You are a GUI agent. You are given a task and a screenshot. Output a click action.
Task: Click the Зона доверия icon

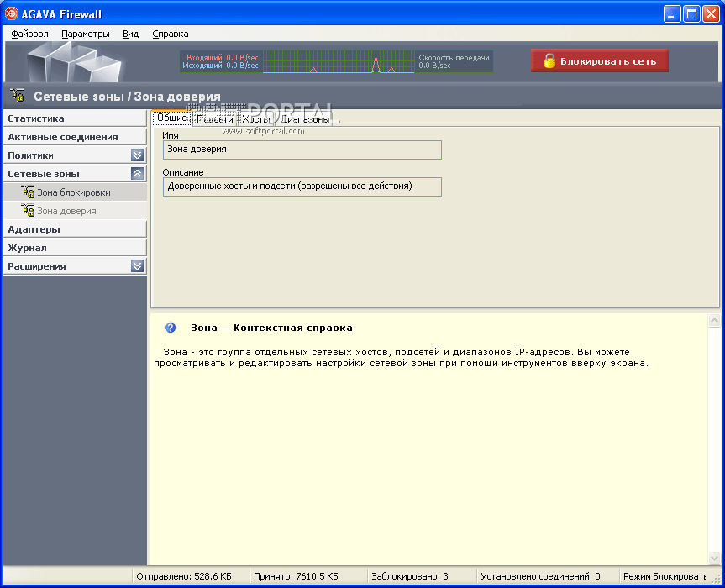tap(28, 210)
